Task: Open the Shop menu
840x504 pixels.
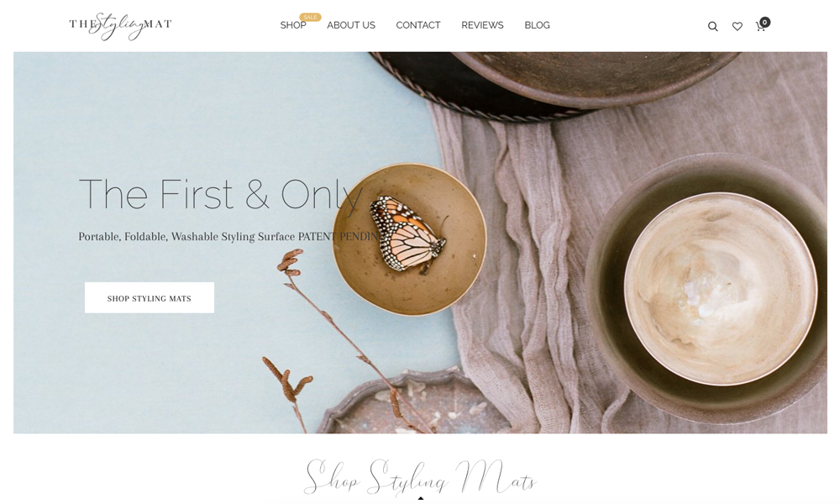Action: pos(293,25)
